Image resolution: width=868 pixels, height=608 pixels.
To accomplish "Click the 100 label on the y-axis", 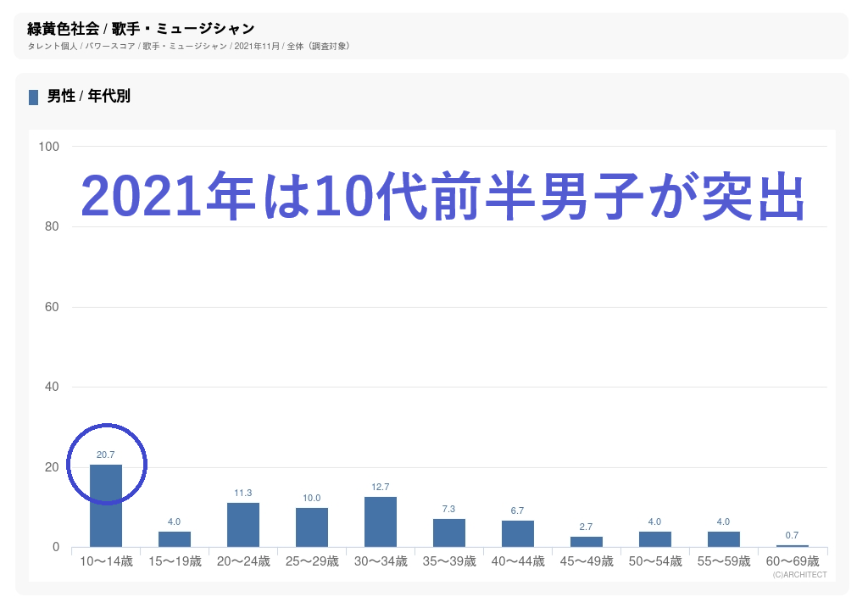I will point(49,147).
